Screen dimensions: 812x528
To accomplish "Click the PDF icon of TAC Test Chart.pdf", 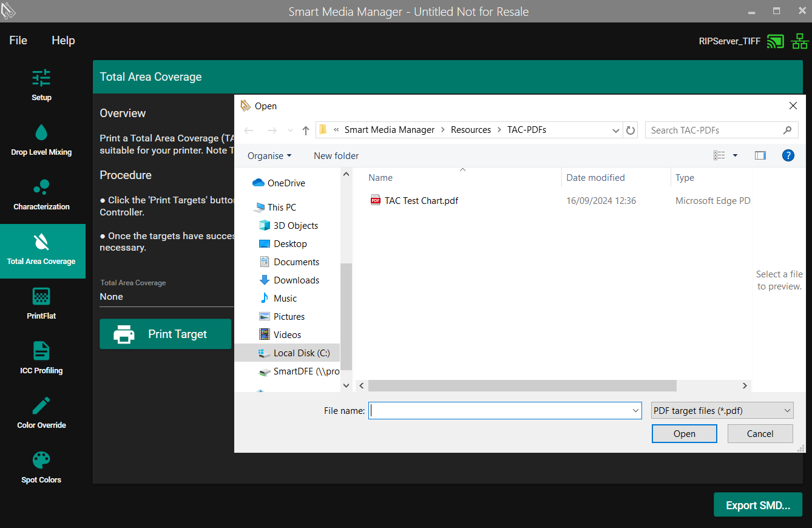I will click(376, 200).
